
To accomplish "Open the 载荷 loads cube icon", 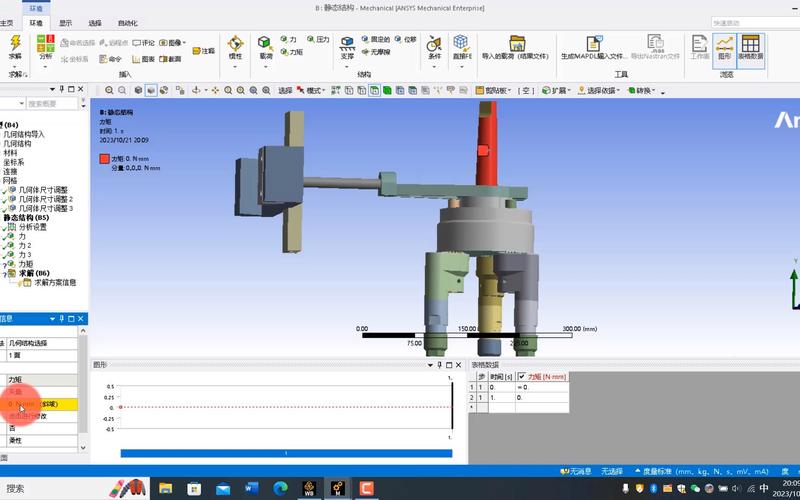I will (265, 43).
